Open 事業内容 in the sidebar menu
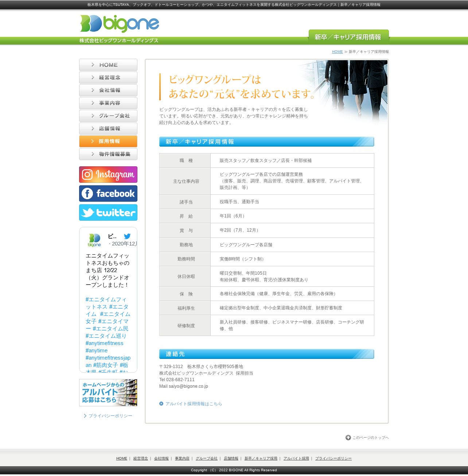The width and height of the screenshot is (468, 476). [x=108, y=103]
